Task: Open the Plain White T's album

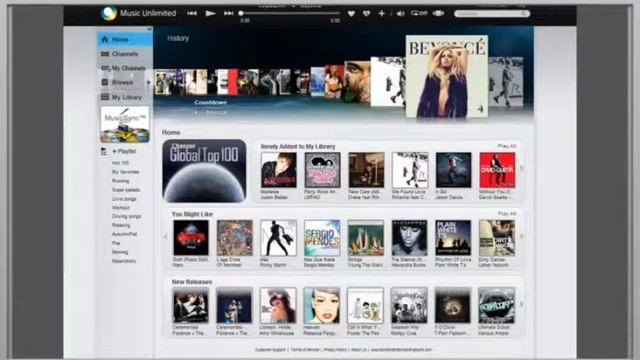Action: pyautogui.click(x=453, y=238)
